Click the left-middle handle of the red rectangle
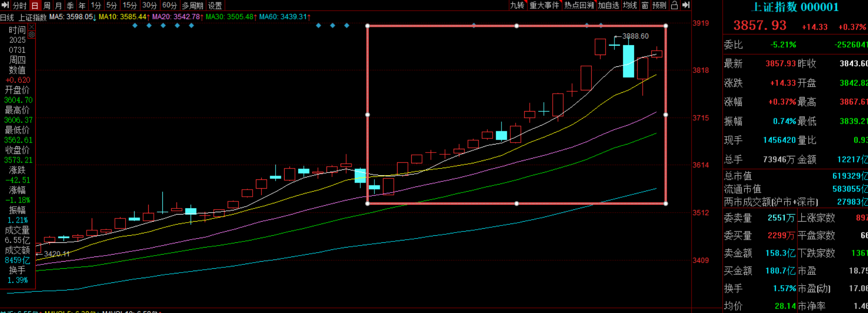Screen dimensions: 868x313 [x=367, y=114]
